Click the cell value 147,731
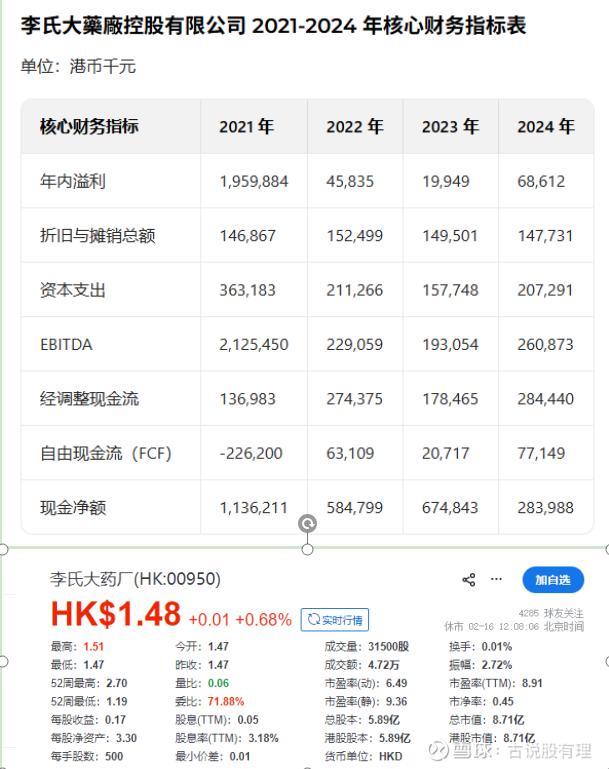609x769 pixels. point(546,236)
